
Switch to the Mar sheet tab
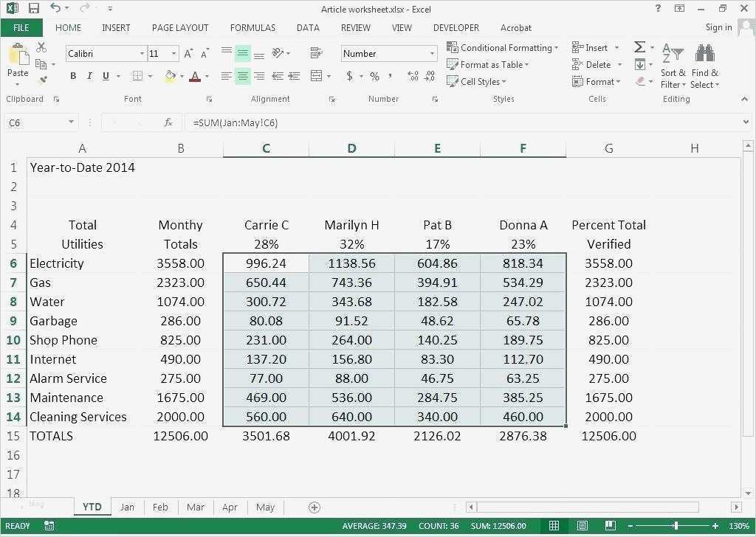coord(195,507)
